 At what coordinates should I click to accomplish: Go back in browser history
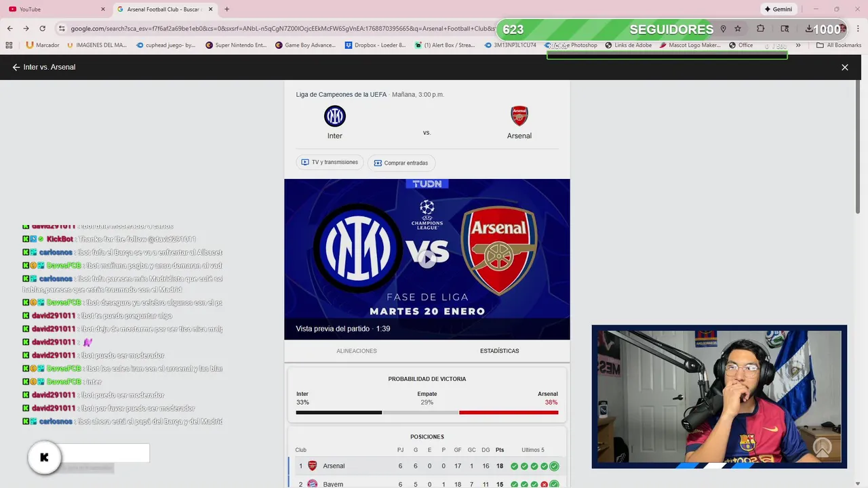point(10,28)
